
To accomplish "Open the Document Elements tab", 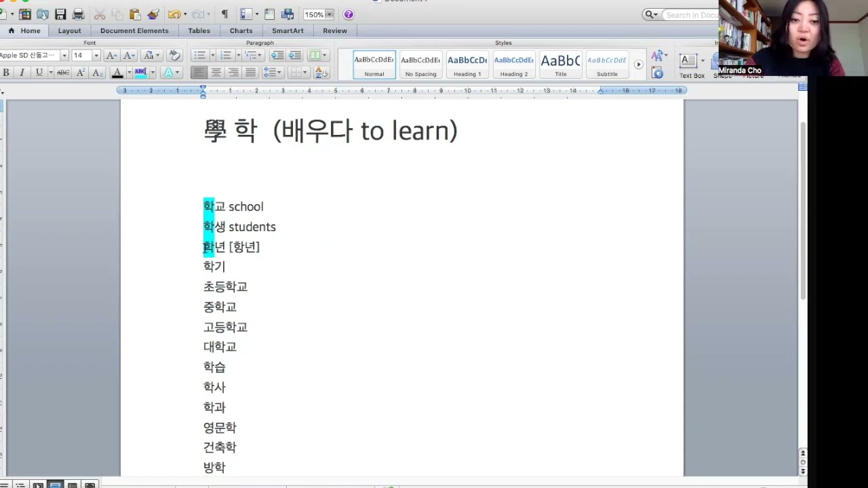I will (x=134, y=30).
